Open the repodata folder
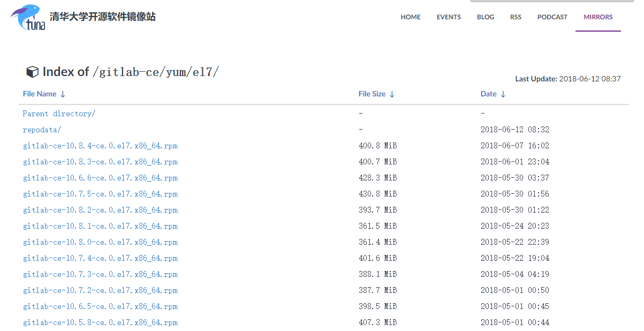Screen dimensions: 644x331 coord(42,130)
